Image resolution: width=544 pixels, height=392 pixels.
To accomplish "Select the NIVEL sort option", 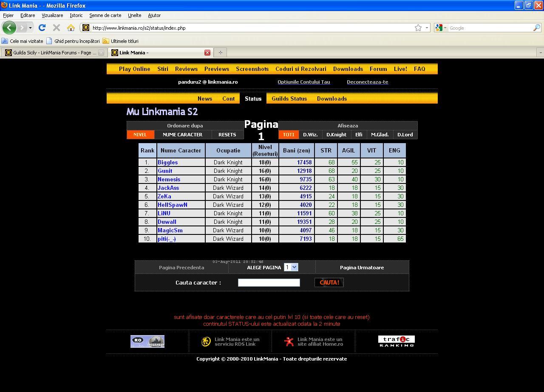I will 140,135.
